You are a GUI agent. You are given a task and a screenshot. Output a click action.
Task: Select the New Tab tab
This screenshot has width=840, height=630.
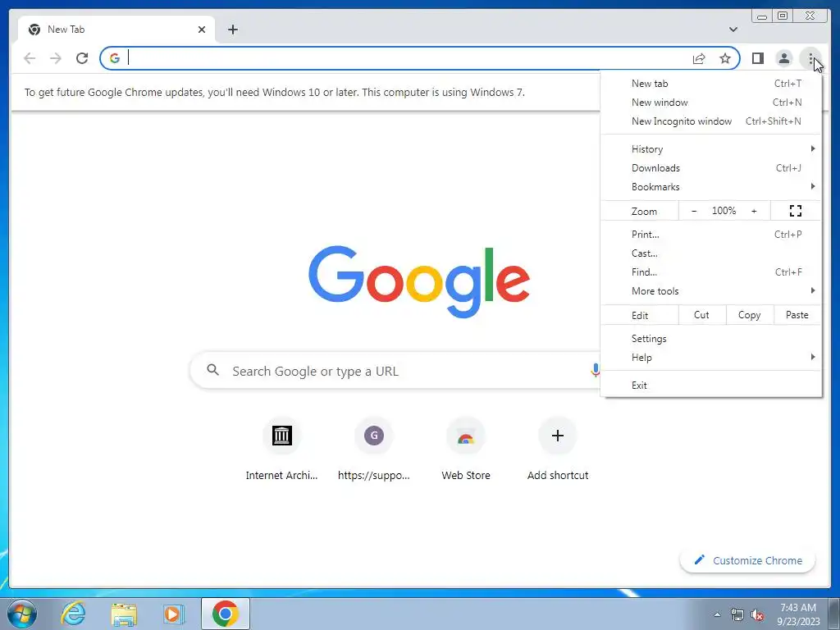click(x=116, y=30)
